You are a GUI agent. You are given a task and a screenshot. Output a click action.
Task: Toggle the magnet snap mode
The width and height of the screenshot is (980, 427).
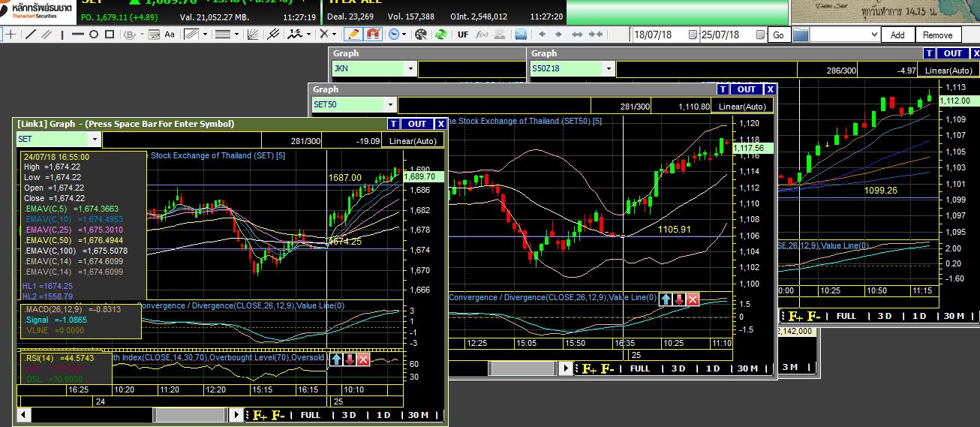[x=373, y=35]
